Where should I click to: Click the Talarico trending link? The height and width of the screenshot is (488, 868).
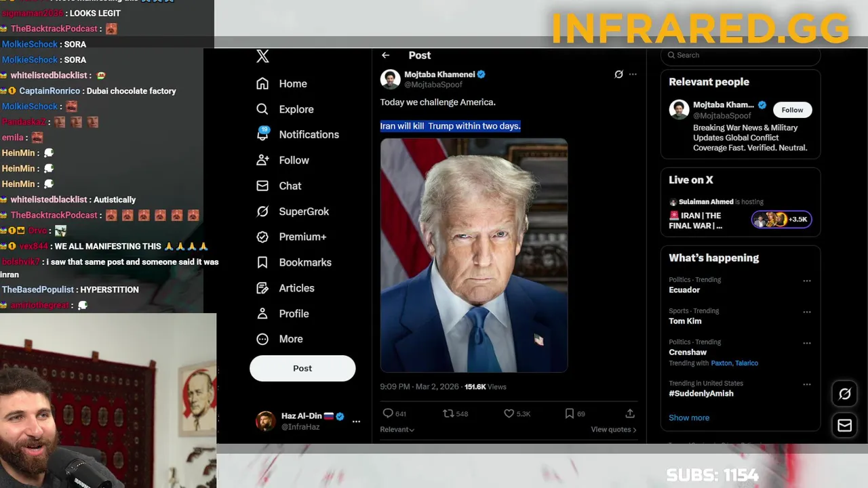pos(747,363)
